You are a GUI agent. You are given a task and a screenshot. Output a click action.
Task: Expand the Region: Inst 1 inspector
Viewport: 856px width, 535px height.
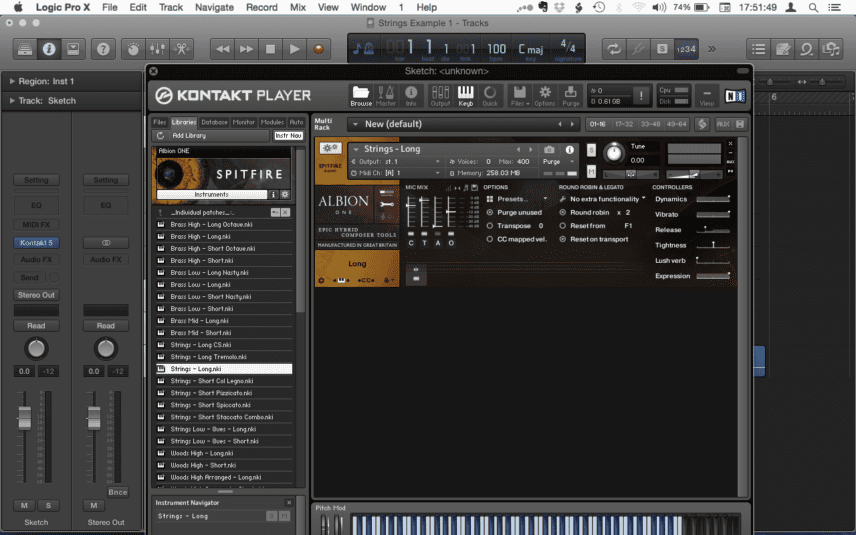click(x=12, y=81)
